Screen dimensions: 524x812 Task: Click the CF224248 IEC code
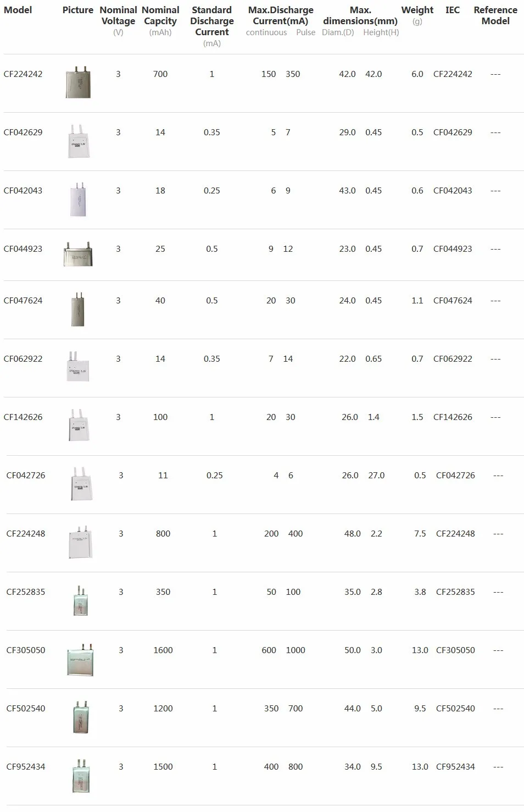[x=455, y=534]
